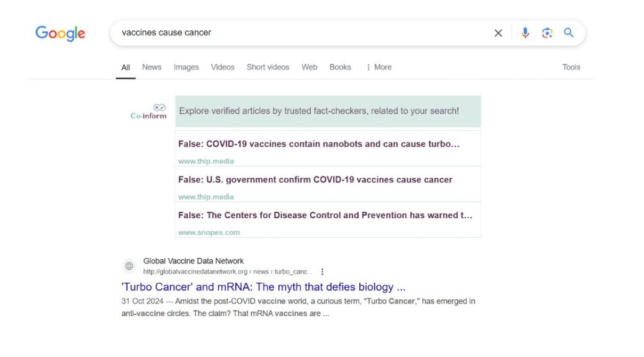644x357 pixels.
Task: Open fact-check about nanobots in COVID-19 vaccines
Action: [x=319, y=144]
